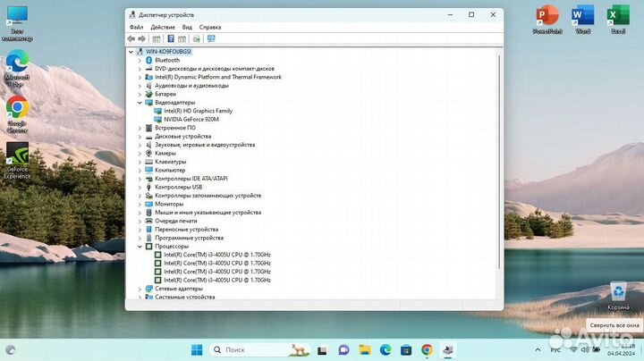The image size is (644, 361).
Task: Open the Действие menu
Action: (x=163, y=27)
